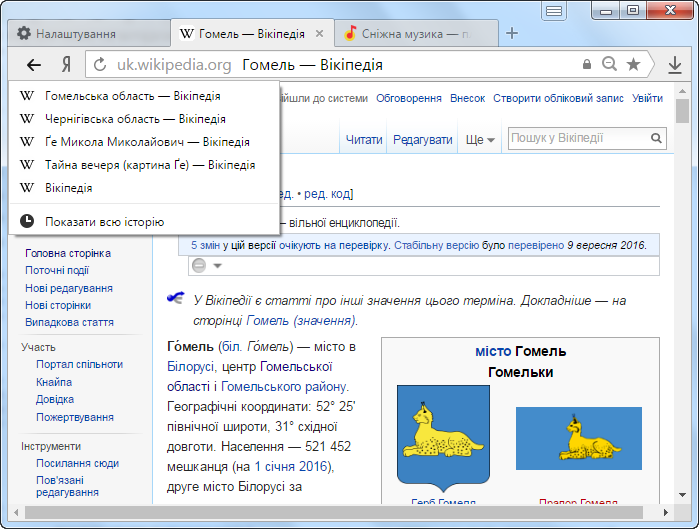Image resolution: width=699 pixels, height=529 pixels.
Task: Open Нові сторінки sidebar link
Action: click(x=58, y=305)
